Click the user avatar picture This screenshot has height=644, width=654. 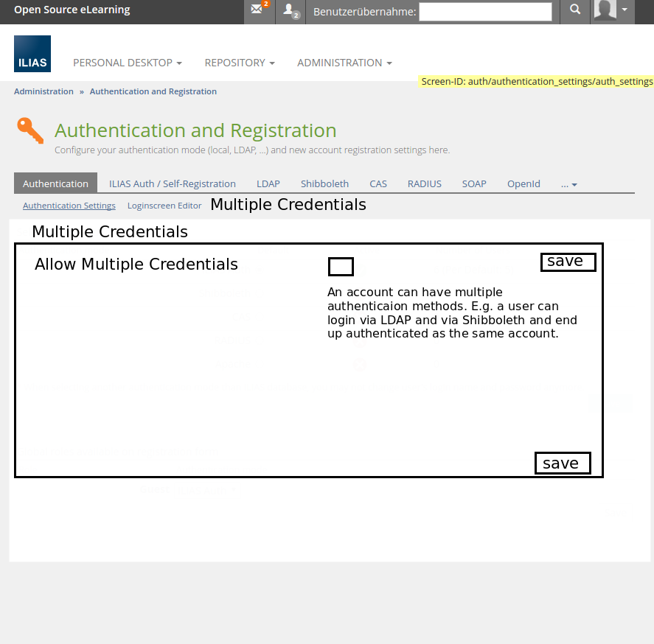coord(605,10)
